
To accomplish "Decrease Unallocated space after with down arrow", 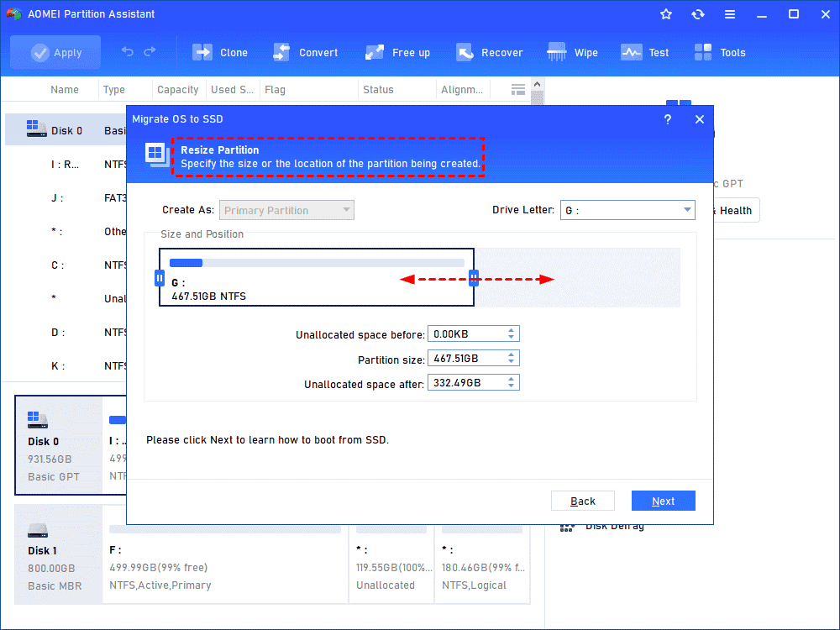I will pos(511,386).
